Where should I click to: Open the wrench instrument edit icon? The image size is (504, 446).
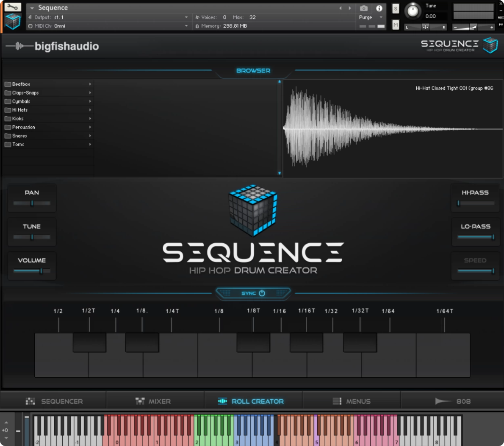click(13, 7)
